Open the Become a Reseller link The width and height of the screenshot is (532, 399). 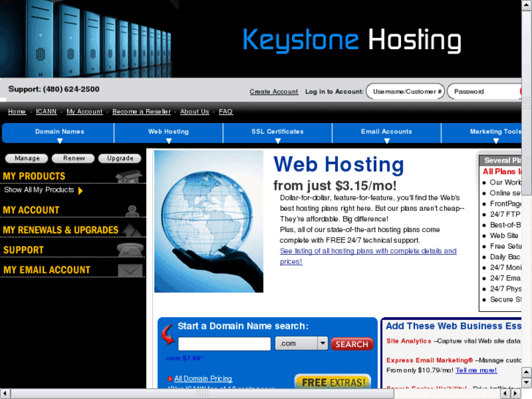coord(141,111)
